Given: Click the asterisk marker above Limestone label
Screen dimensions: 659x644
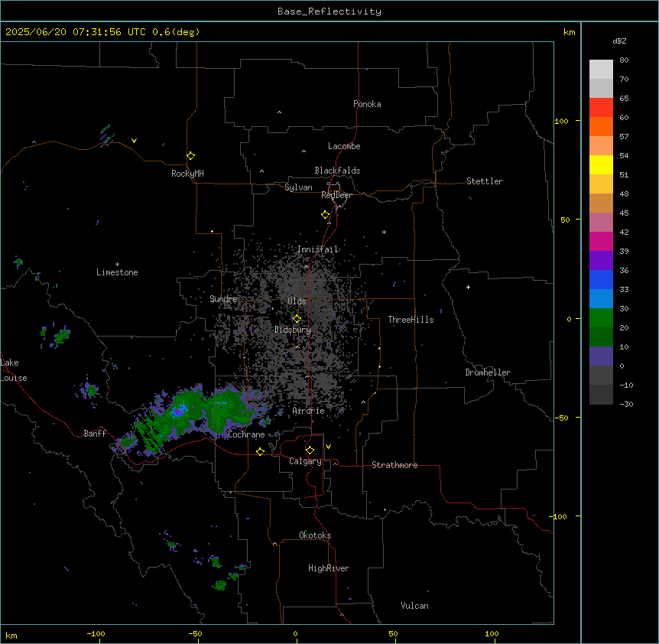Looking at the screenshot, I should (x=117, y=265).
